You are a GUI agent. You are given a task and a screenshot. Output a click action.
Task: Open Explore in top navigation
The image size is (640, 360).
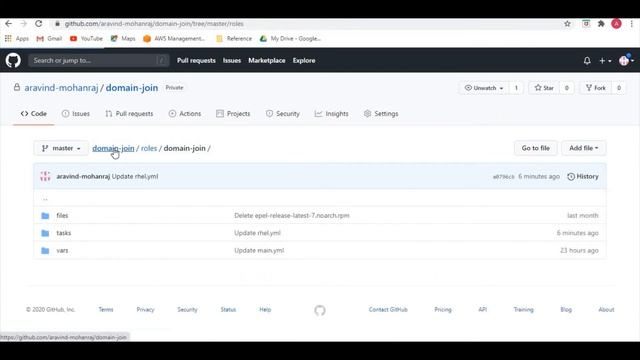pos(304,60)
